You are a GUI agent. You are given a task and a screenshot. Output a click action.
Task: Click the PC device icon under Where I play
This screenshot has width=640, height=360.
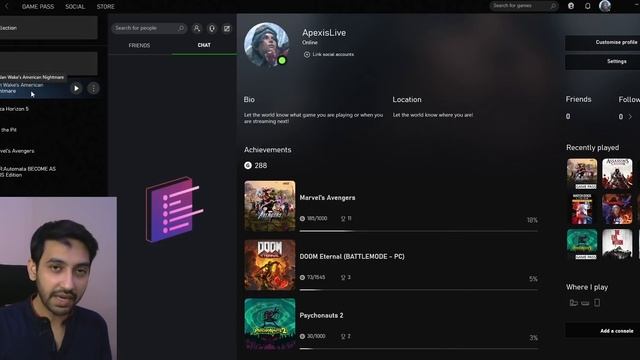(x=573, y=303)
